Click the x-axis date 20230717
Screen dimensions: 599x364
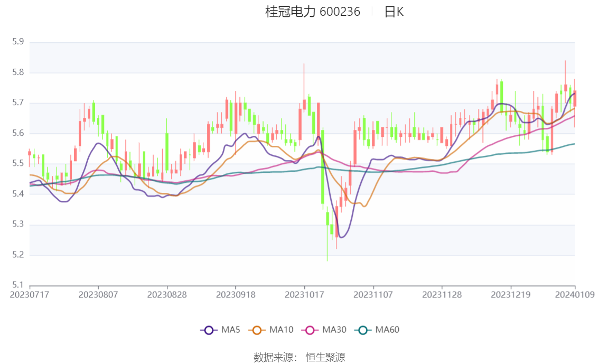30,295
